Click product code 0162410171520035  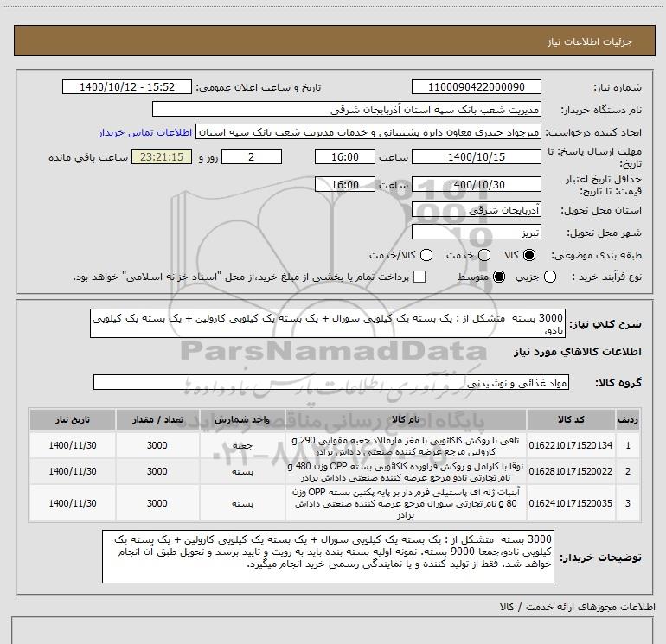pyautogui.click(x=571, y=503)
